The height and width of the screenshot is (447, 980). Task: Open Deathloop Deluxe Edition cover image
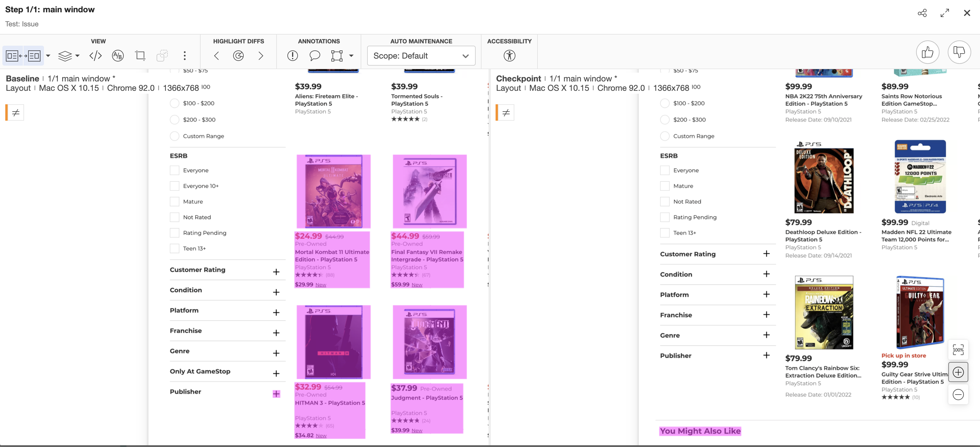click(824, 177)
